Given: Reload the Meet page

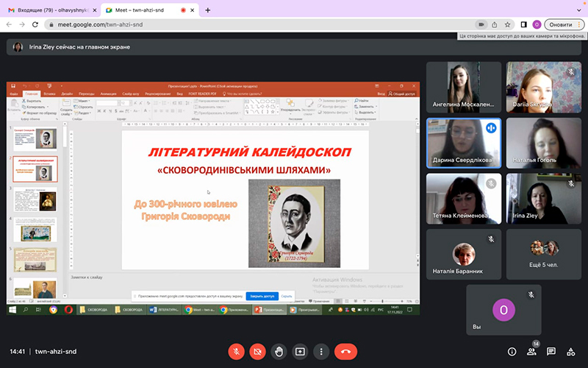Looking at the screenshot, I should coord(35,24).
